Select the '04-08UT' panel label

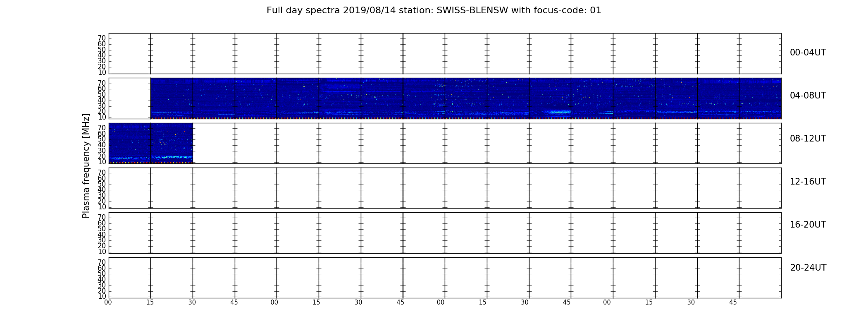click(808, 96)
